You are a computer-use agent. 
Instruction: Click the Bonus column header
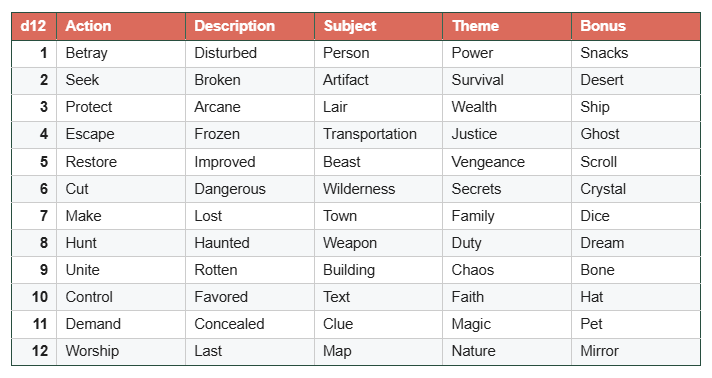(x=636, y=26)
